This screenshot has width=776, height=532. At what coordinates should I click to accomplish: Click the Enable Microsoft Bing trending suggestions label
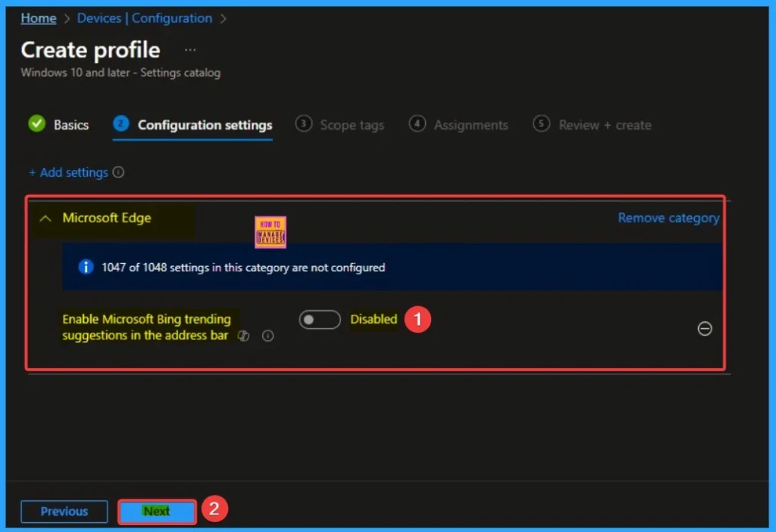coord(146,327)
